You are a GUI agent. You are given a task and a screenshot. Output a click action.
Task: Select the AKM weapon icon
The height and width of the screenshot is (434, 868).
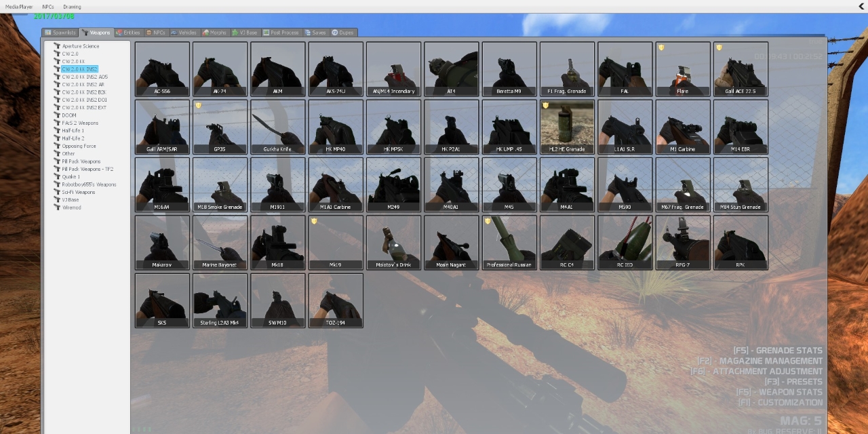(x=278, y=69)
